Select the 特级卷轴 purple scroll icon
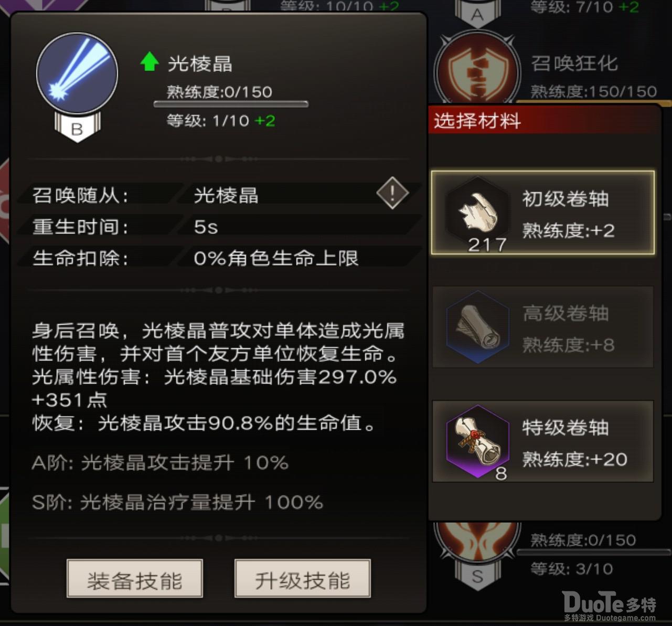The image size is (672, 626). (x=477, y=441)
